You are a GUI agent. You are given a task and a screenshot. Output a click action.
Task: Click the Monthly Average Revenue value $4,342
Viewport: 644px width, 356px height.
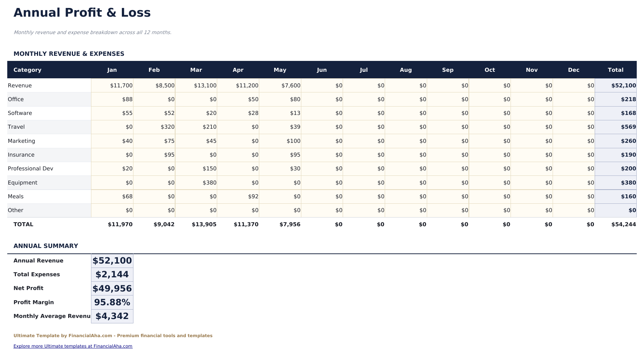click(112, 316)
